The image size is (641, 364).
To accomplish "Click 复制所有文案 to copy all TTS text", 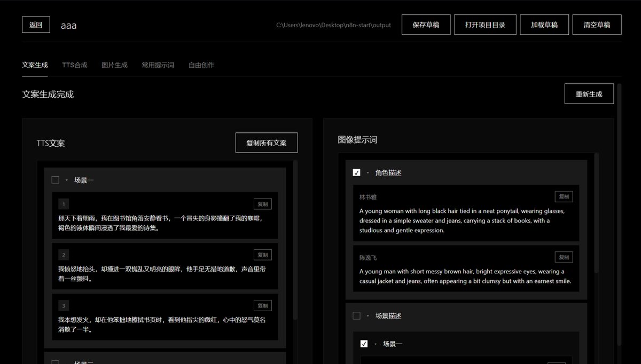I will click(266, 143).
